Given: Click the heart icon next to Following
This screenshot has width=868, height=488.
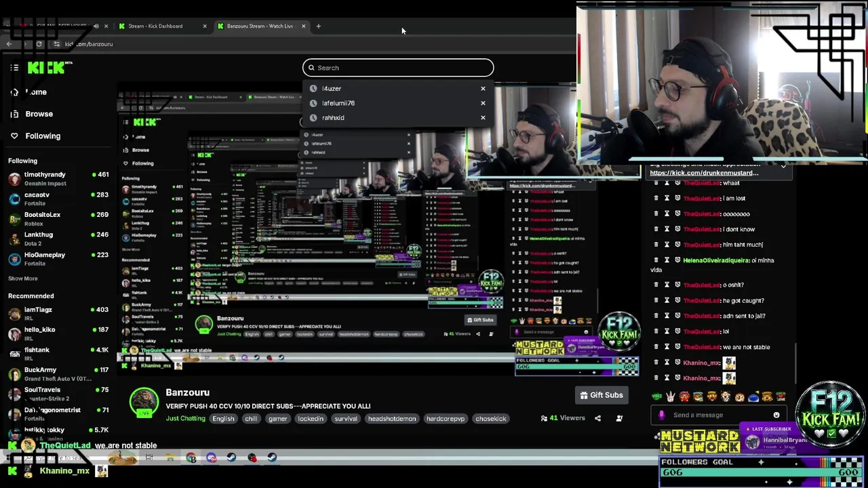Looking at the screenshot, I should point(14,136).
